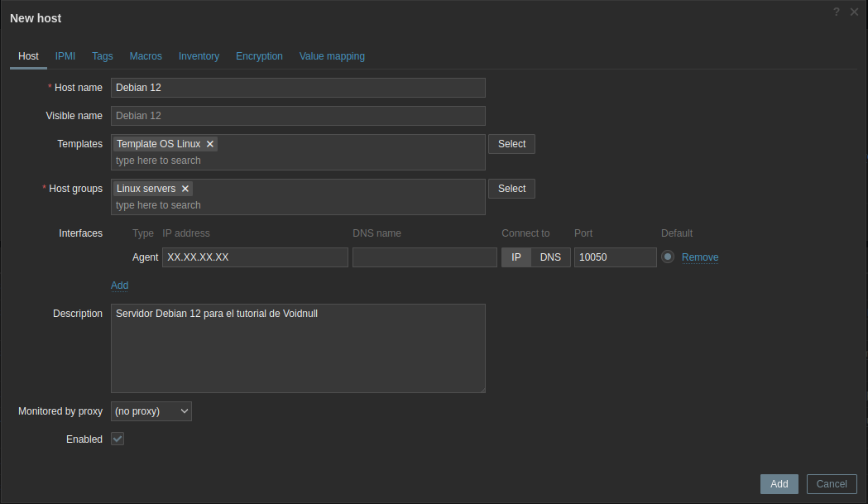Toggle the Enabled checkbox
Viewport: 868px width, 504px height.
pos(117,439)
